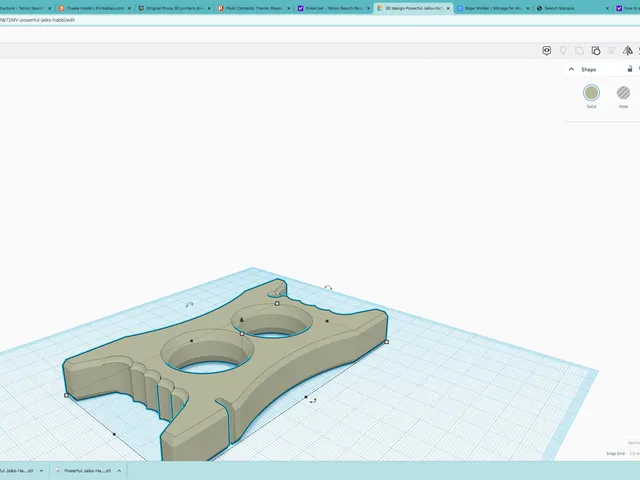The height and width of the screenshot is (480, 640).
Task: Open menu for second Powerful Jaiks stl download
Action: click(119, 471)
